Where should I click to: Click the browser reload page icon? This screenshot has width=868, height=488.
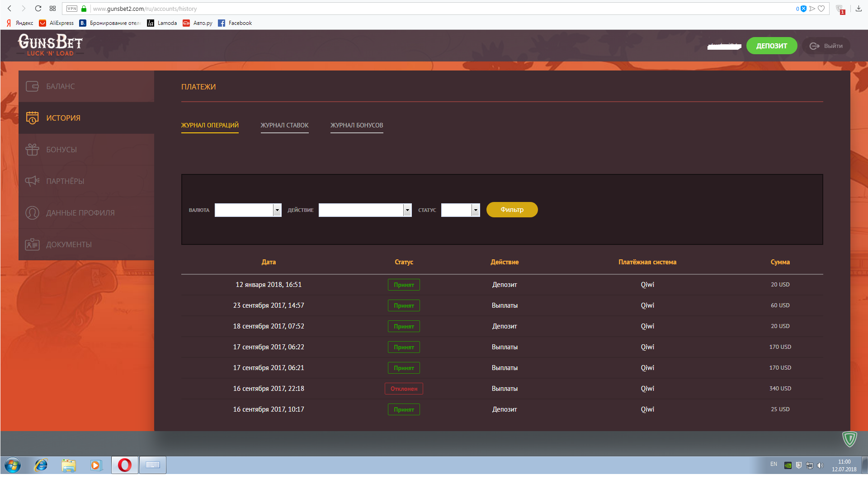tap(38, 9)
